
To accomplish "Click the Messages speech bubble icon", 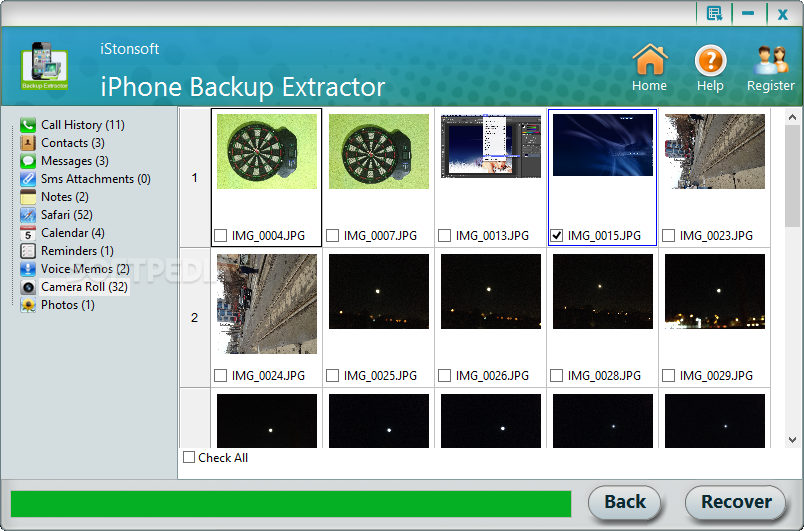I will 28,160.
